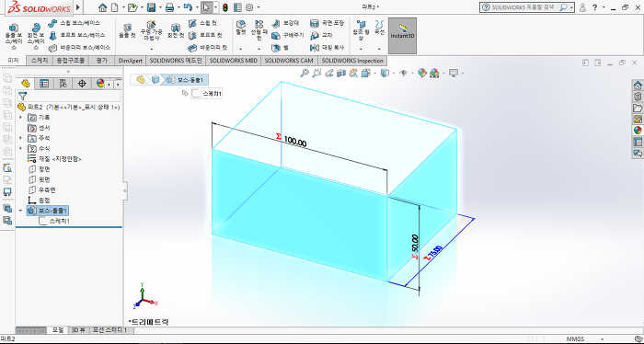Viewport: 644px width, 344px height.
Task: Click the Rebuild traffic light icon
Action: point(225,7)
